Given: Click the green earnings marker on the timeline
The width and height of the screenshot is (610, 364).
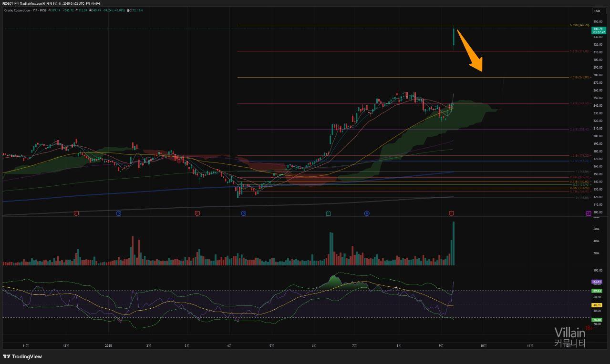Looking at the screenshot, I should pos(328,213).
